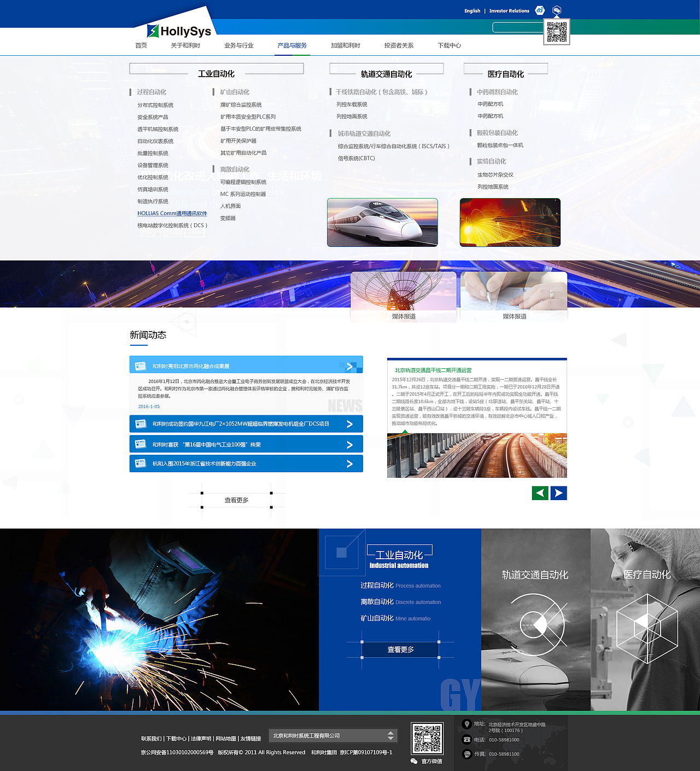Expand the 九江电厂 DCS项目 news row arrow

350,424
